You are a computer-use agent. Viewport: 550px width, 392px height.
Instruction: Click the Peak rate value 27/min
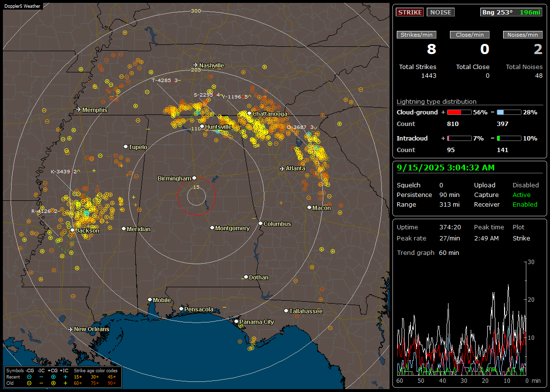click(x=450, y=238)
